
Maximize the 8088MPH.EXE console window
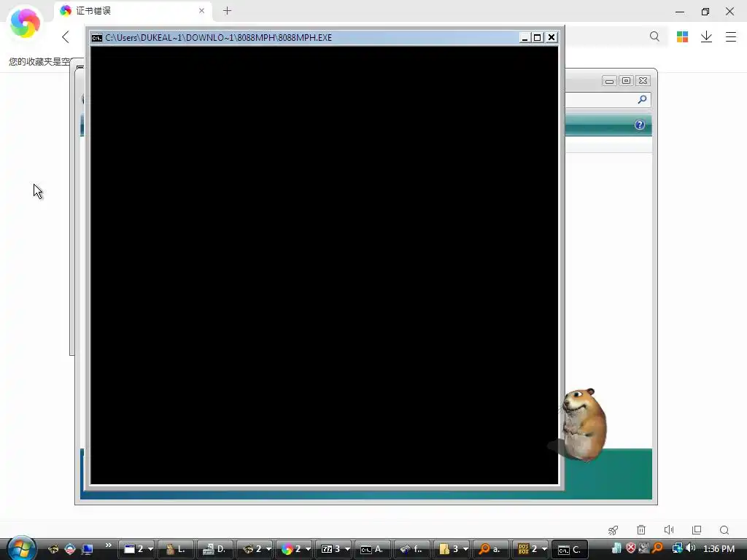click(x=538, y=38)
